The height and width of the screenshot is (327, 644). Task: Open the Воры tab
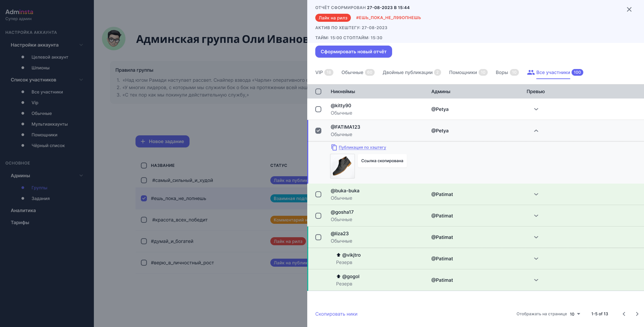[501, 72]
